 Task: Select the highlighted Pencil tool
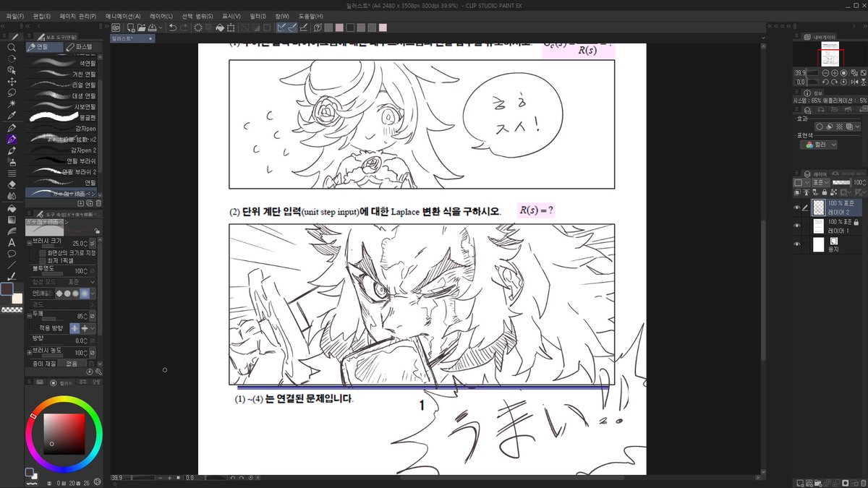click(12, 139)
